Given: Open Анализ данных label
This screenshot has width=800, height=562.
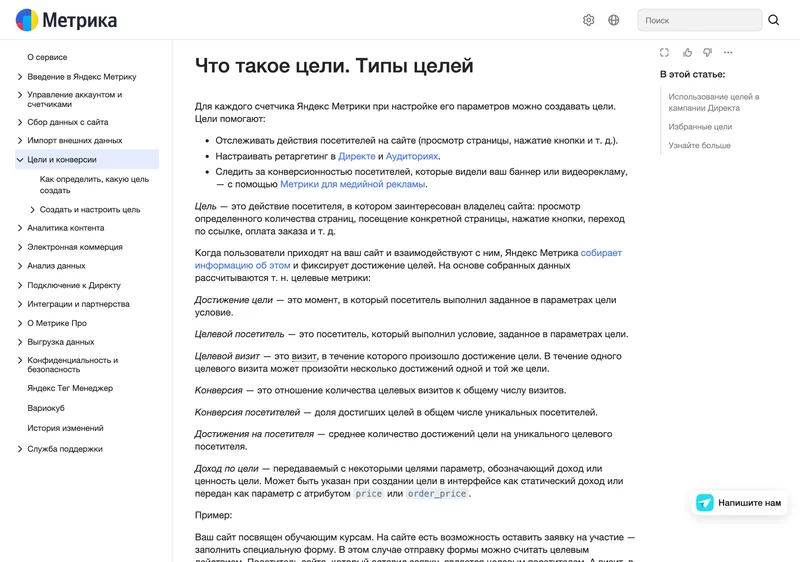Looking at the screenshot, I should [x=56, y=266].
